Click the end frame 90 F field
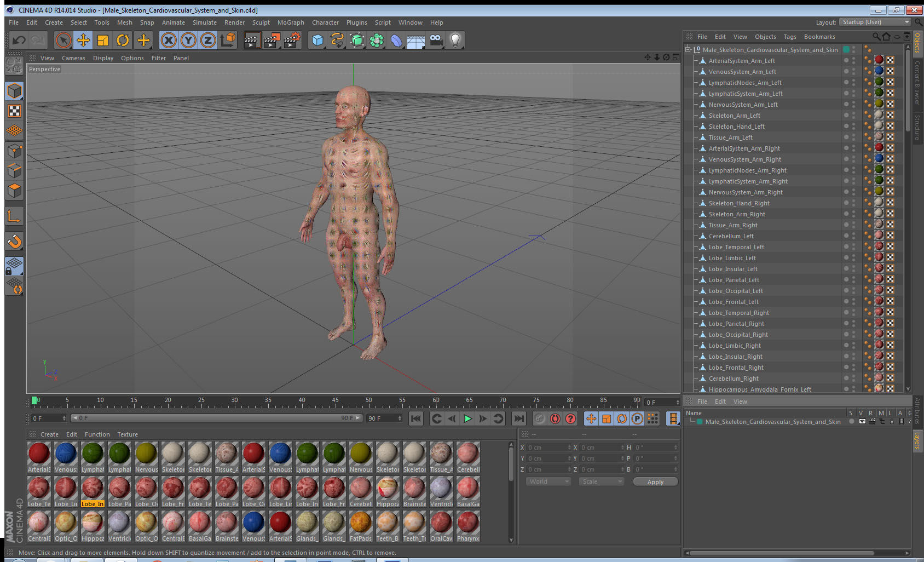The width and height of the screenshot is (924, 562). pyautogui.click(x=384, y=418)
